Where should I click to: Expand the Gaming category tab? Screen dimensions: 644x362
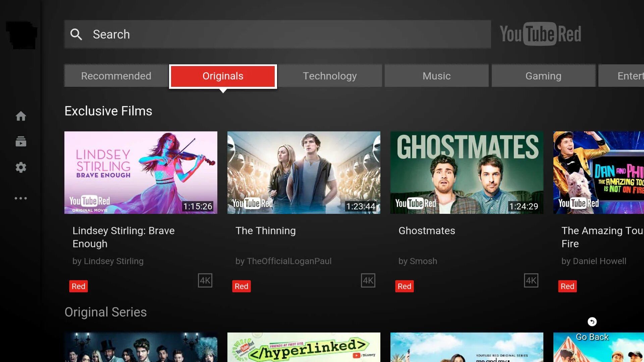[x=543, y=76]
